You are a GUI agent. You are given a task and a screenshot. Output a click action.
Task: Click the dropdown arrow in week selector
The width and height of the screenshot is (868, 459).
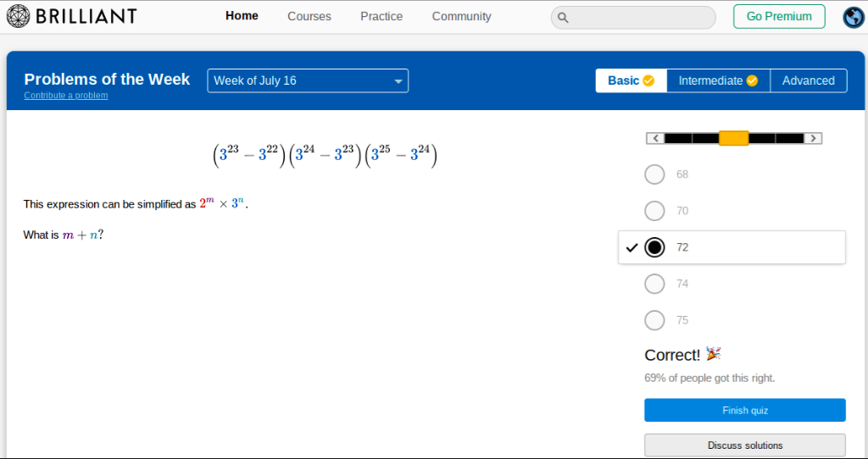pos(398,81)
